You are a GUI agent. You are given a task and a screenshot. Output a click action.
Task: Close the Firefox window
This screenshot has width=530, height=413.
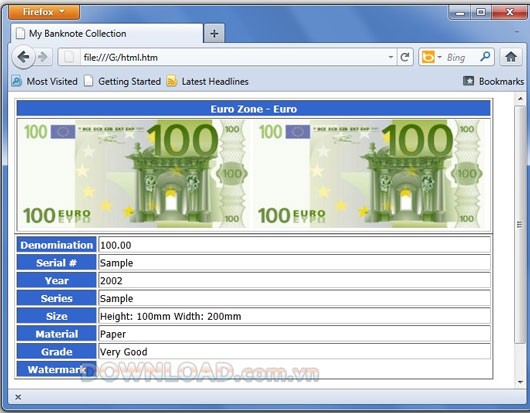[510, 12]
